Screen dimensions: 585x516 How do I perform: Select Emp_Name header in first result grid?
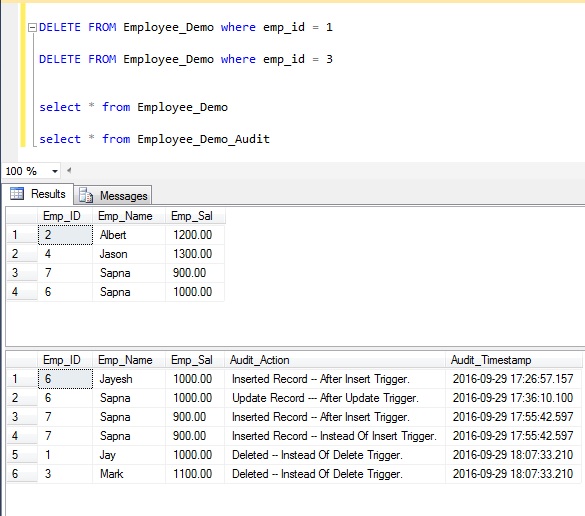point(129,216)
